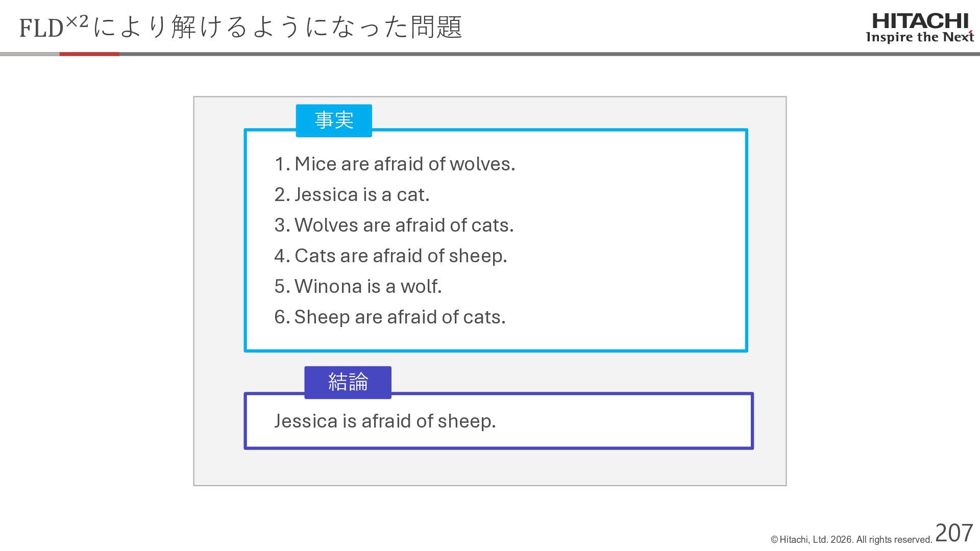Screen dimensions: 980x551
Task: Click fact 1 about mice and wolves
Action: 395,164
